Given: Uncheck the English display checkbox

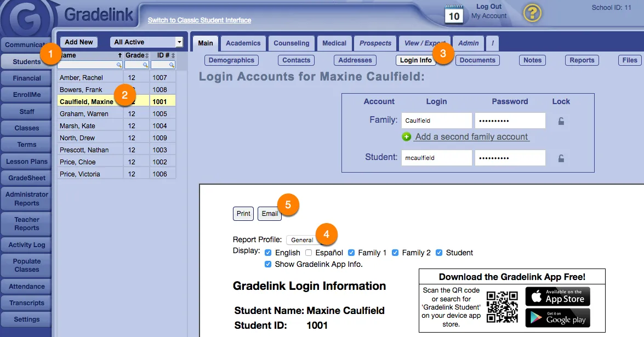Looking at the screenshot, I should [x=268, y=253].
